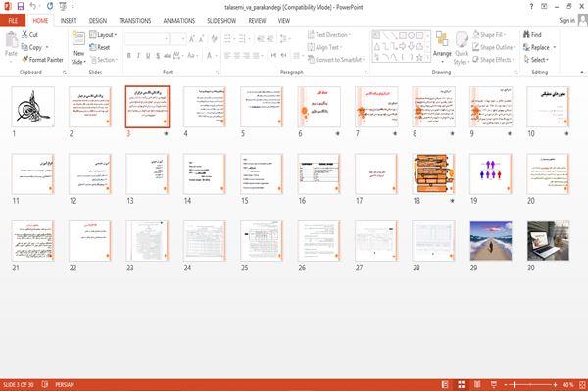Open the font name combo box
Screen dimensions: 588x391
pos(147,39)
